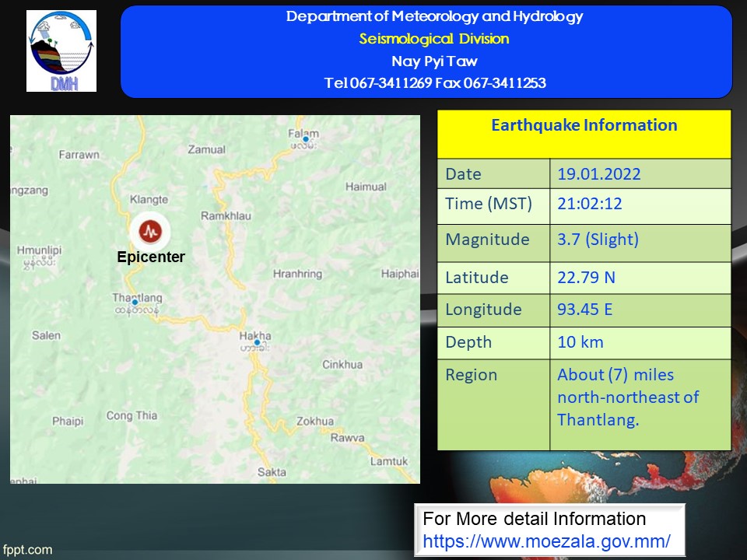Click the 'Earthquake Information' table header
The image size is (747, 560).
coord(584,125)
